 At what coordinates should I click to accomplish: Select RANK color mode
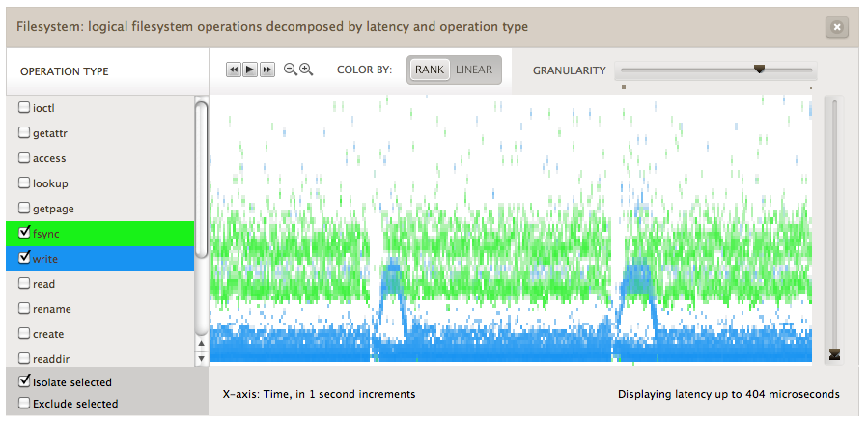point(430,70)
